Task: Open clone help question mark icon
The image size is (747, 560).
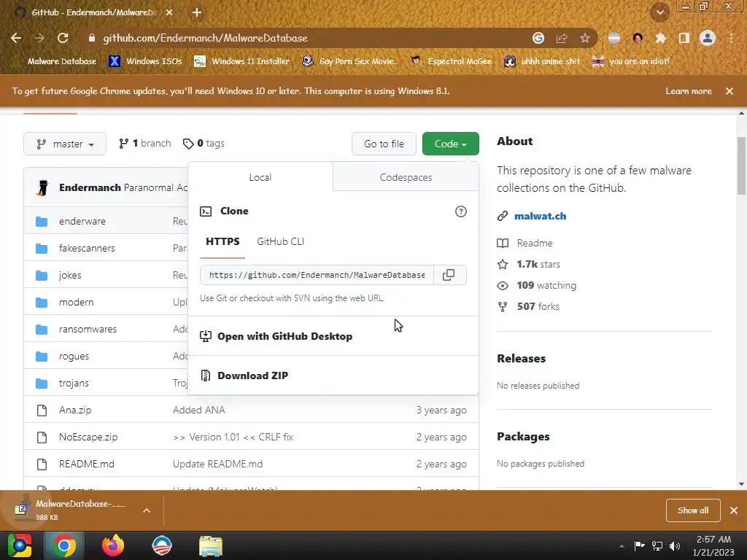Action: pyautogui.click(x=461, y=211)
